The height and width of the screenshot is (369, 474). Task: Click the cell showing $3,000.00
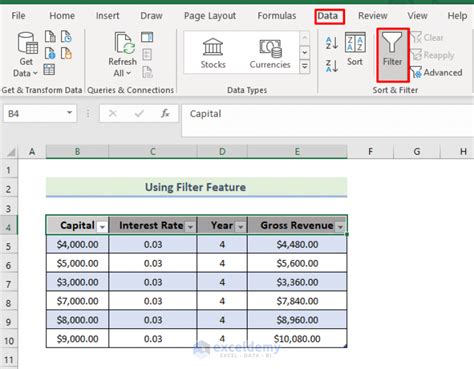click(77, 282)
